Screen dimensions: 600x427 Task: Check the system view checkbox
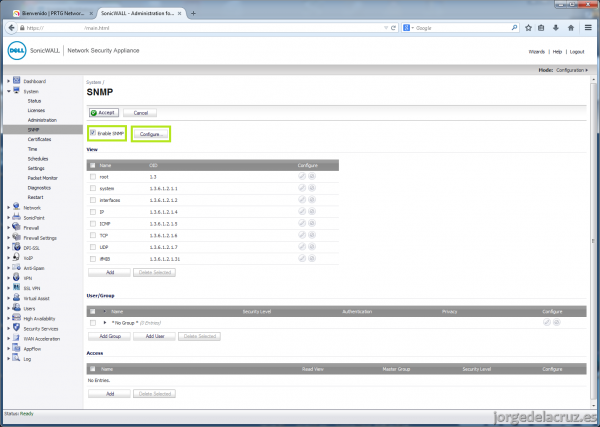93,188
